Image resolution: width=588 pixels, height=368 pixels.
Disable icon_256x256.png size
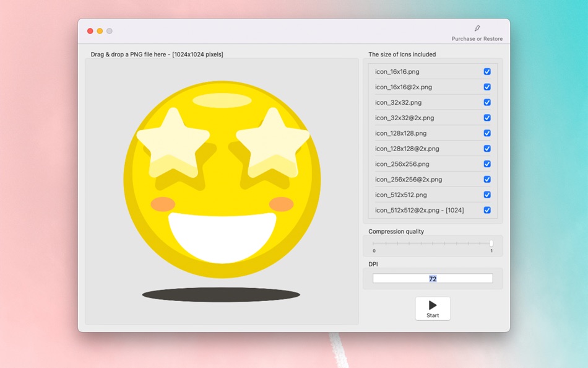point(487,164)
